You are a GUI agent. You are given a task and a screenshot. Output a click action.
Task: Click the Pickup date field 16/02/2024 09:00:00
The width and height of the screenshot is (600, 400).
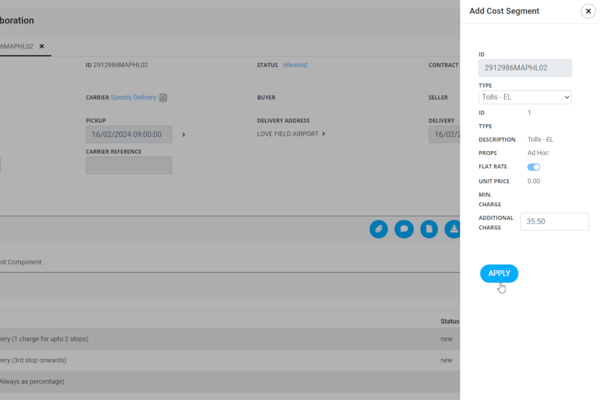tap(129, 134)
